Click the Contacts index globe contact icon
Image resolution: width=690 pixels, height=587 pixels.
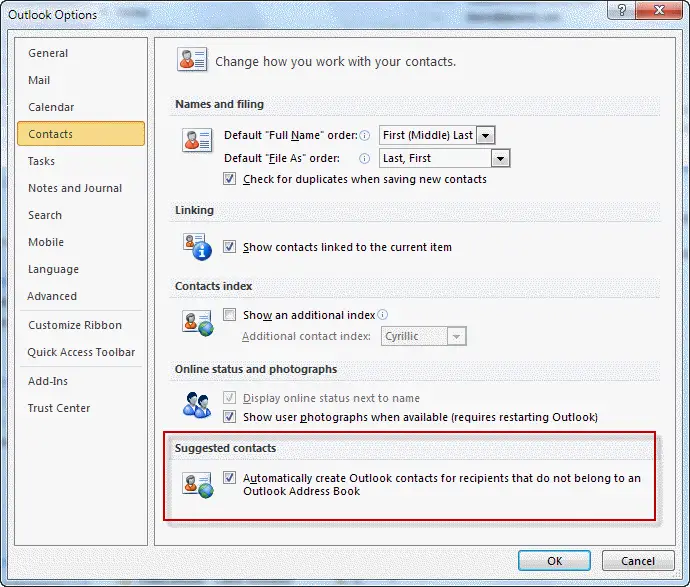198,323
